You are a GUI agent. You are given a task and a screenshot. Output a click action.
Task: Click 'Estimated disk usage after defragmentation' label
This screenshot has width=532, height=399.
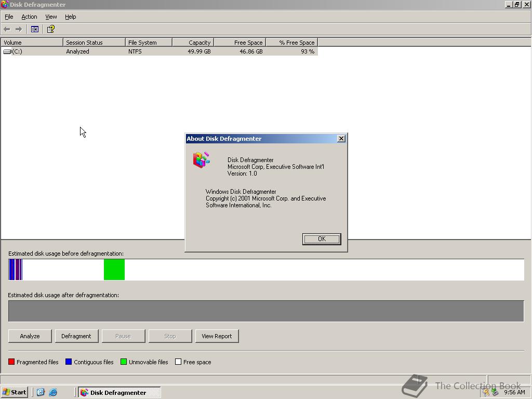coord(63,295)
